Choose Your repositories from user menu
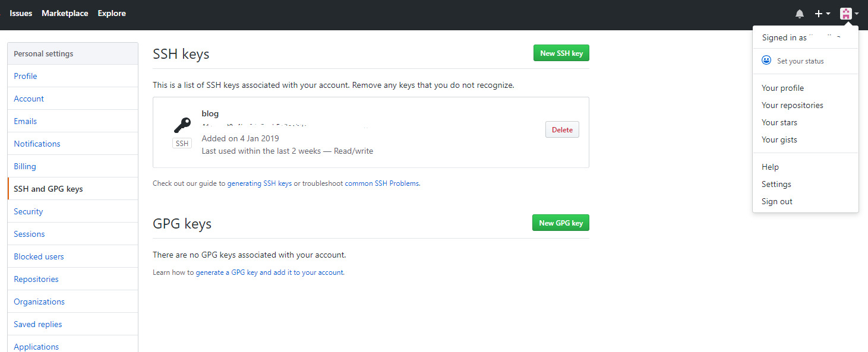868x352 pixels. [x=793, y=105]
